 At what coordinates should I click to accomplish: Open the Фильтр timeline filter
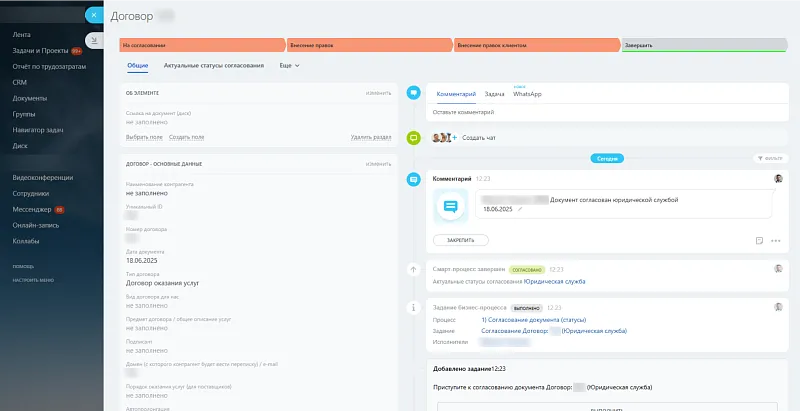[x=770, y=159]
